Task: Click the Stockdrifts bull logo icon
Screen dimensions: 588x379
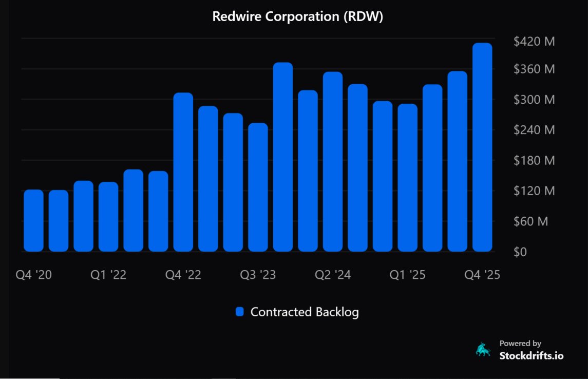Action: pyautogui.click(x=483, y=349)
